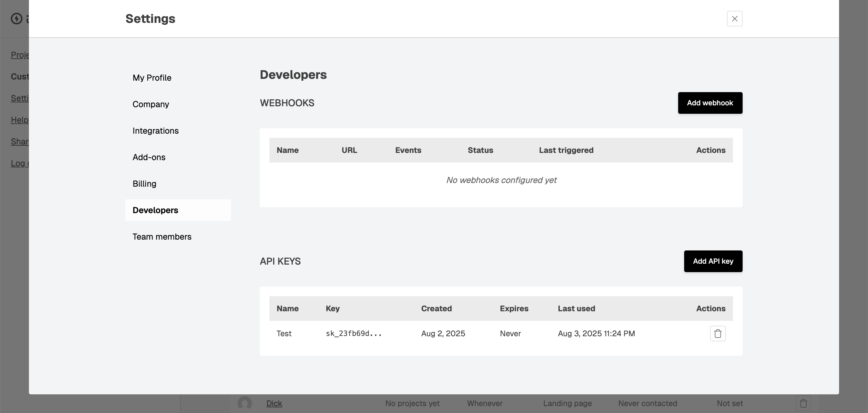Click Add webhook button
The height and width of the screenshot is (413, 868).
(x=710, y=103)
